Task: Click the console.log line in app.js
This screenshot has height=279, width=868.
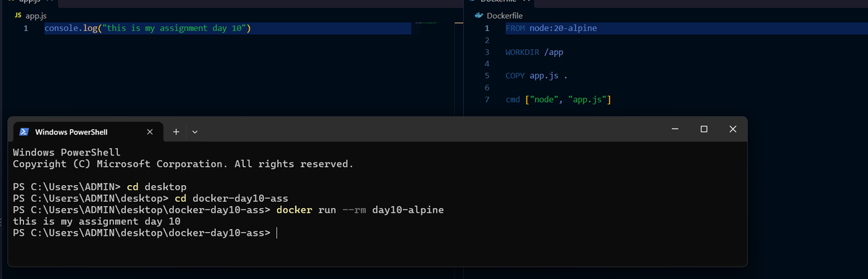Action: 148,28
